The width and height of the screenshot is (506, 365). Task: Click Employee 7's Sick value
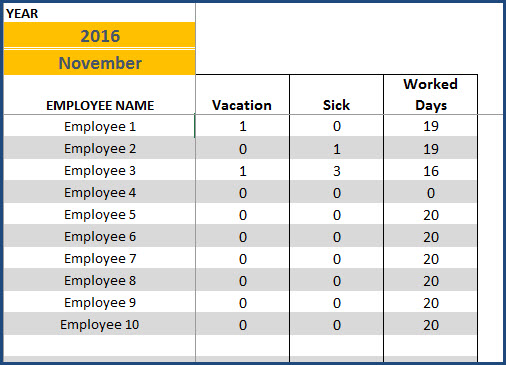[337, 258]
